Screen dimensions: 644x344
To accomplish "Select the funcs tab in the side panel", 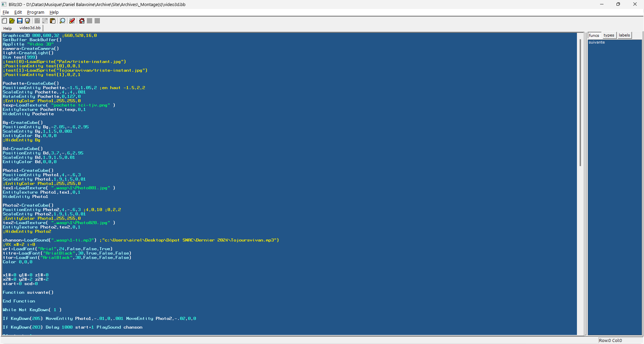I will [594, 36].
